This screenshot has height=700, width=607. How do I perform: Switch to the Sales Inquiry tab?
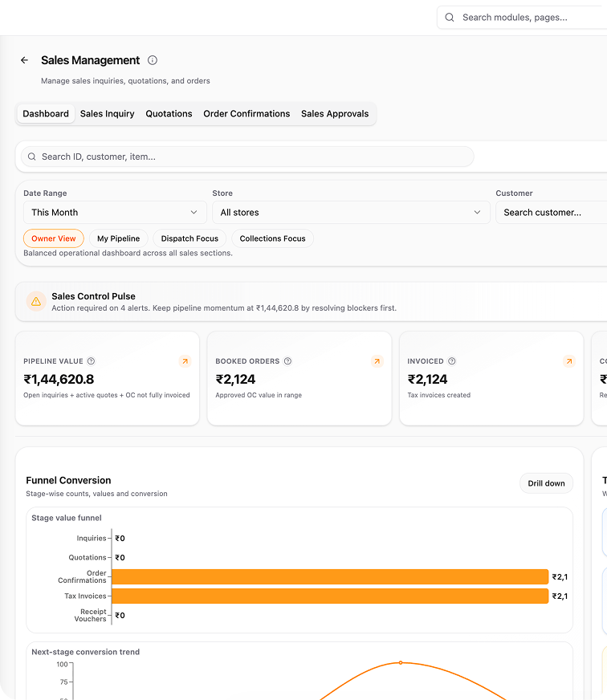[108, 114]
